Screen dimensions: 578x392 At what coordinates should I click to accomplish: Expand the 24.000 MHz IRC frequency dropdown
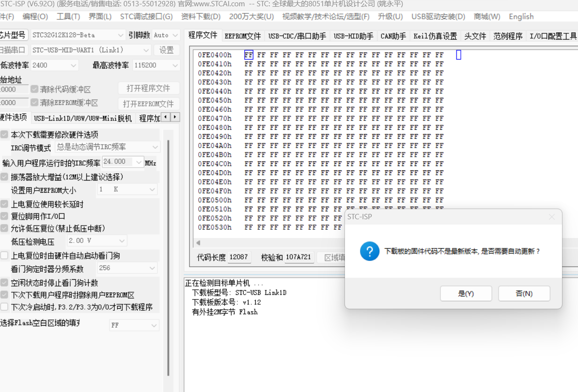point(139,162)
